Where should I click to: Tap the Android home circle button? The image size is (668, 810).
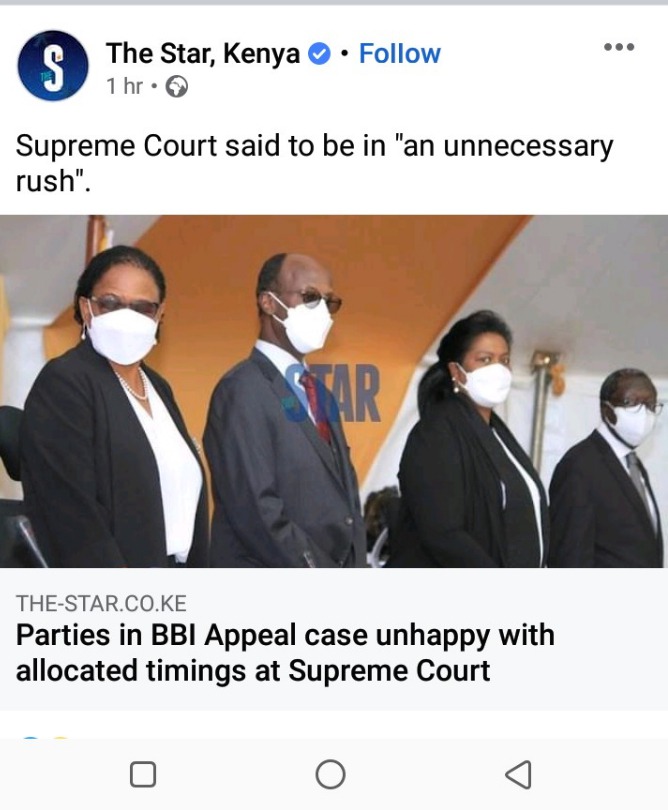pyautogui.click(x=330, y=774)
